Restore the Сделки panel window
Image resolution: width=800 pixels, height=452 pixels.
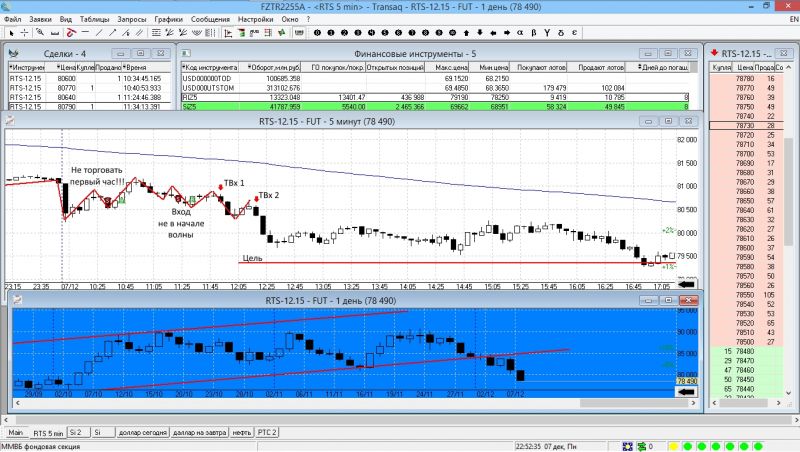tap(140, 53)
